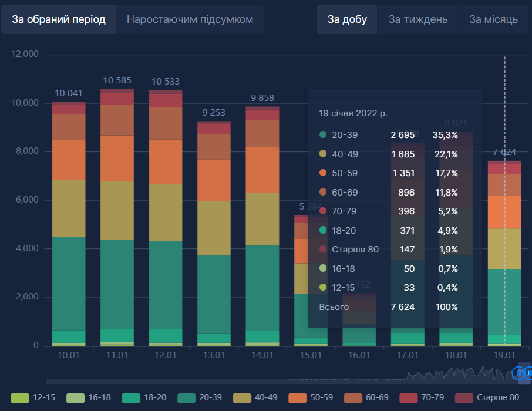Toggle 'Старше 80' legend label
Screen dimensions: 532x411
pyautogui.click(x=497, y=397)
